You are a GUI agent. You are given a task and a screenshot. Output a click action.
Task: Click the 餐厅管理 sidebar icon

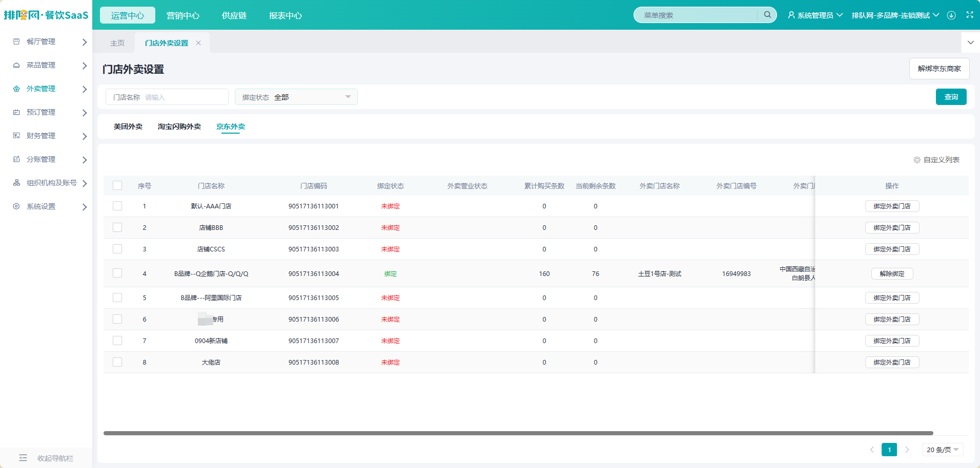click(x=16, y=41)
